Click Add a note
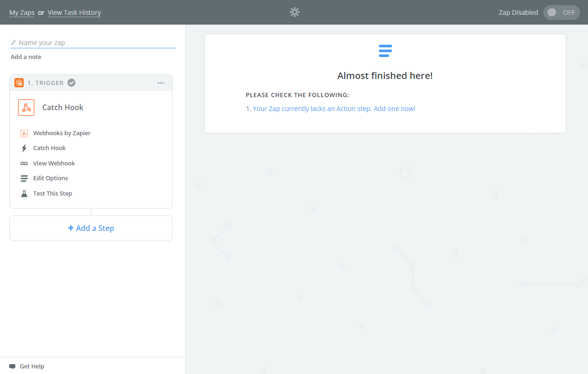The height and width of the screenshot is (374, 588). (26, 56)
